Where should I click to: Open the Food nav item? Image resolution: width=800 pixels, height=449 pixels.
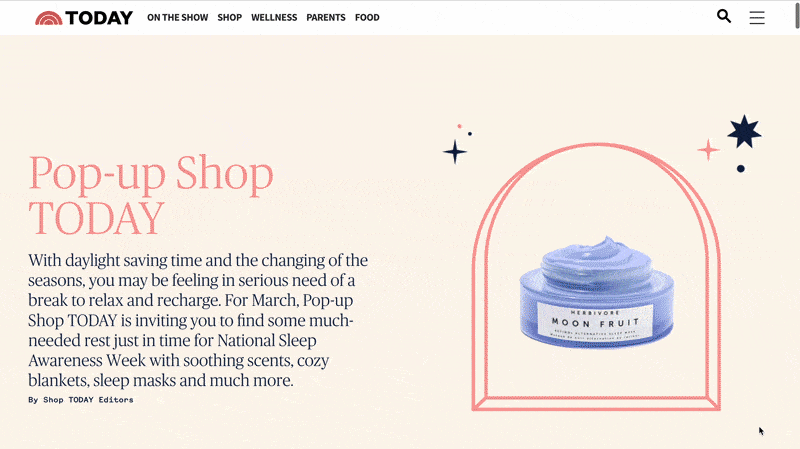pyautogui.click(x=367, y=17)
